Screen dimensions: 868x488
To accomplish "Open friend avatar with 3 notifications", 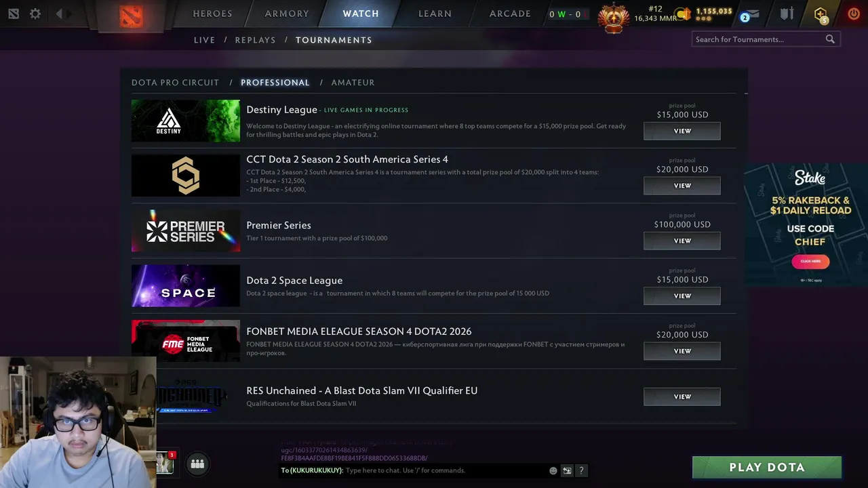I will click(x=165, y=462).
